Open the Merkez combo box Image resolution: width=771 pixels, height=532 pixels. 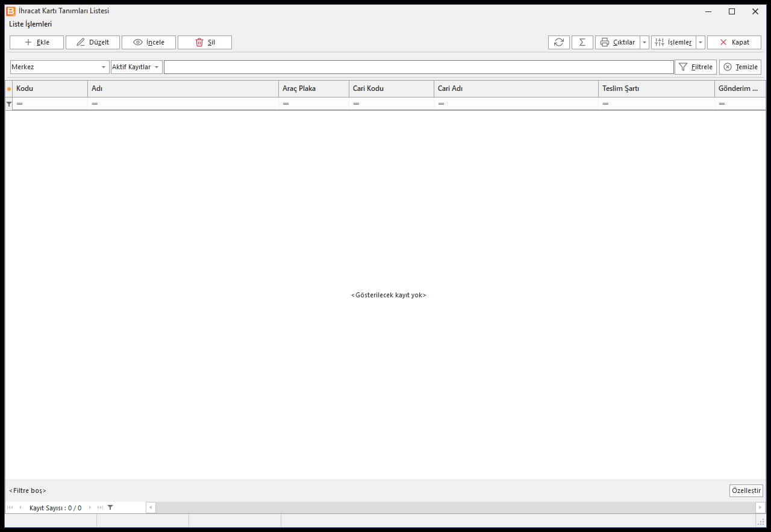(x=60, y=67)
